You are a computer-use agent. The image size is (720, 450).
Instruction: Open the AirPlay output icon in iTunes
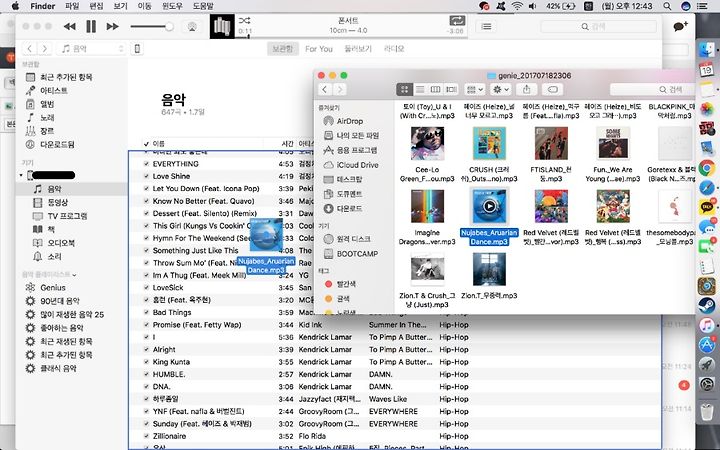coord(192,27)
